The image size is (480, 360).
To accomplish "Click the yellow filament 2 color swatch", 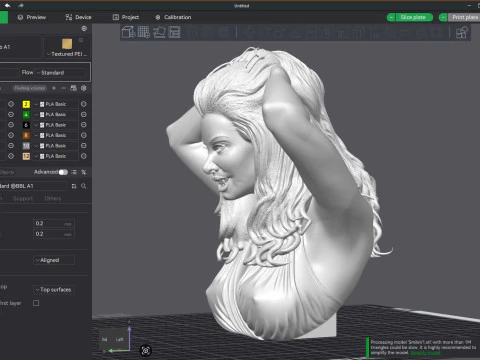I will point(26,104).
